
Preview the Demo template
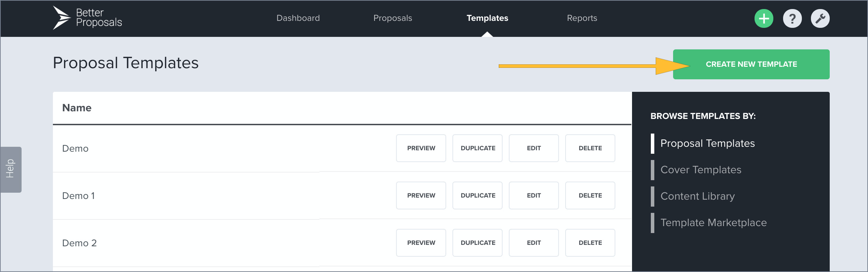(421, 148)
